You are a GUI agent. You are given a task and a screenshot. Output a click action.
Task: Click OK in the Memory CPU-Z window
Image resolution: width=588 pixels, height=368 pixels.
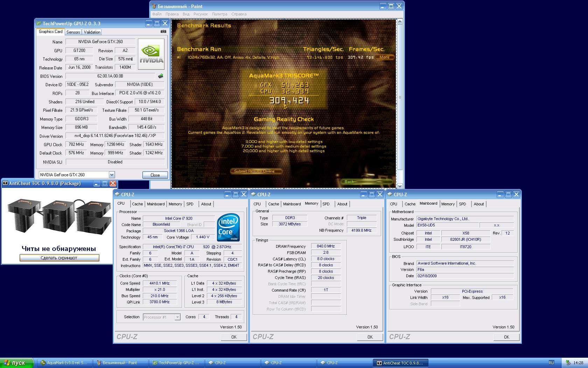370,337
